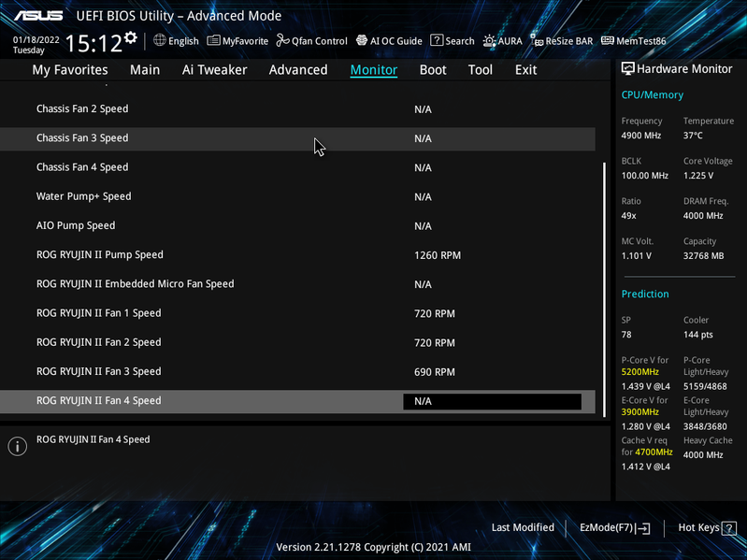Click the 32768 MB capacity value

pos(703,256)
